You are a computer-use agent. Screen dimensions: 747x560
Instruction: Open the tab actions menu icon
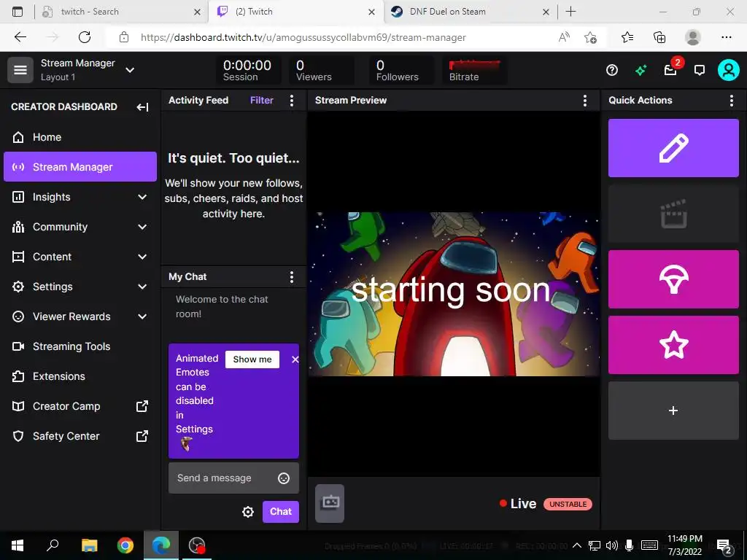click(x=18, y=12)
